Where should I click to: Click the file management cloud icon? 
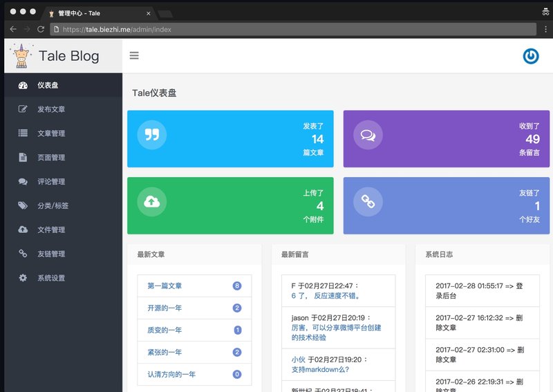coord(23,230)
